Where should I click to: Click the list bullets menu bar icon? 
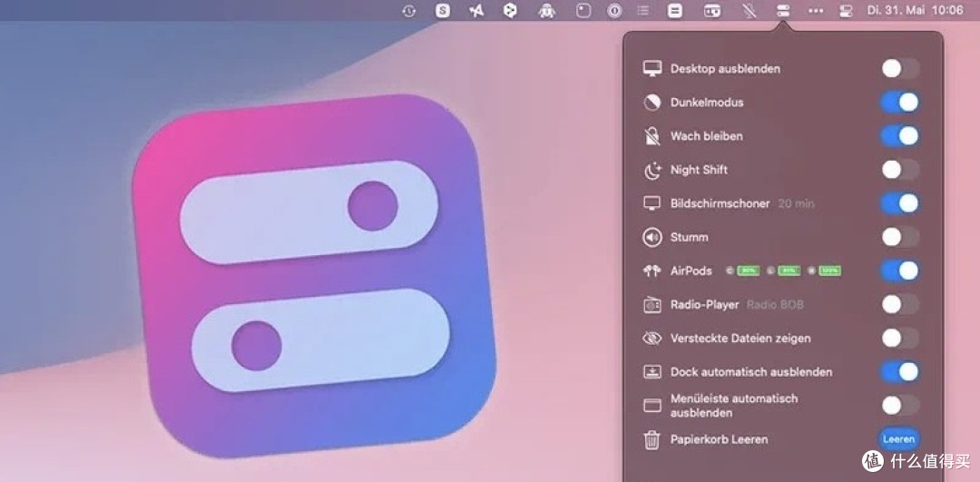click(x=642, y=11)
